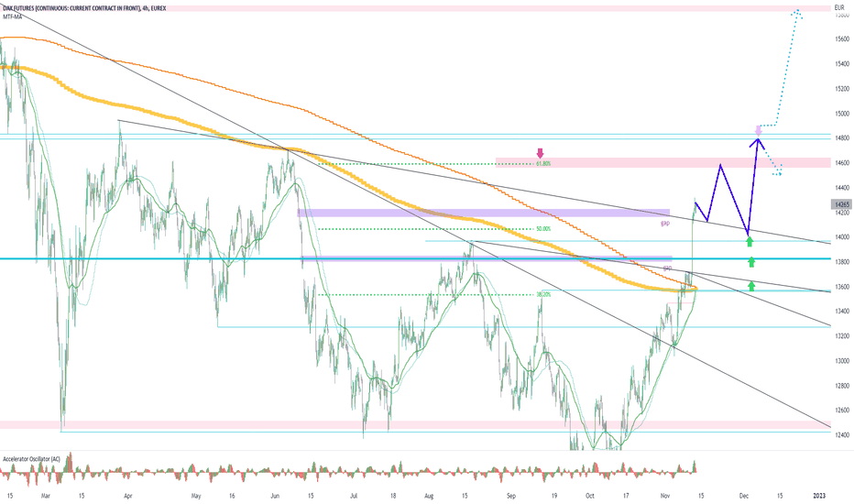Click the 15200 price axis label
The height and width of the screenshot is (504, 854).
click(842, 89)
